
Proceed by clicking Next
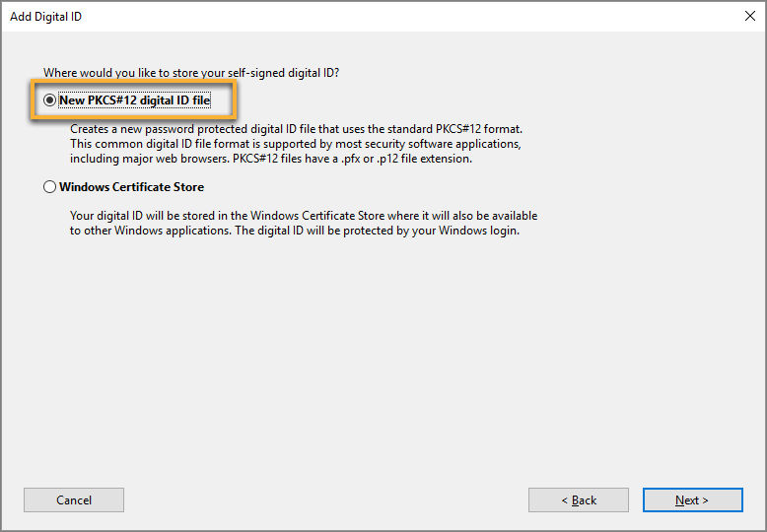click(x=691, y=499)
